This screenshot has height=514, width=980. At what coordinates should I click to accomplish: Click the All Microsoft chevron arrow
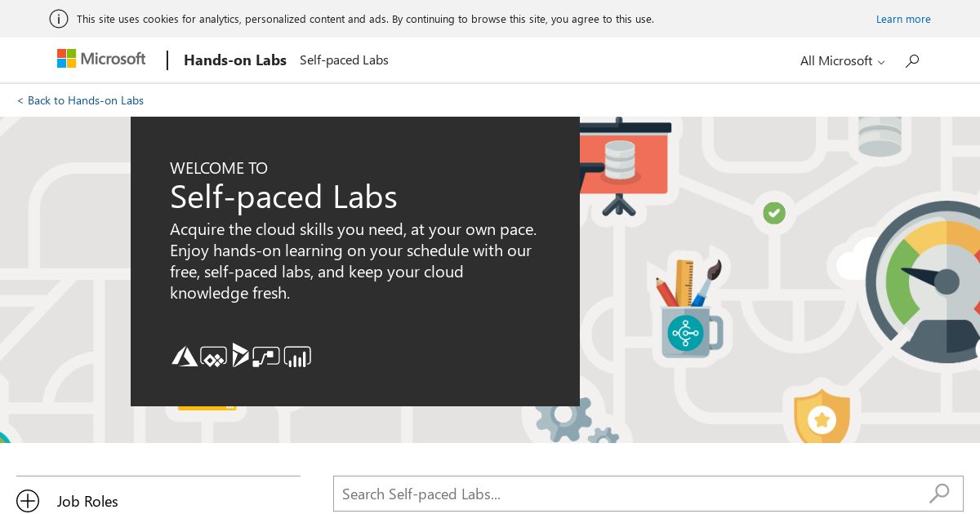pos(881,62)
